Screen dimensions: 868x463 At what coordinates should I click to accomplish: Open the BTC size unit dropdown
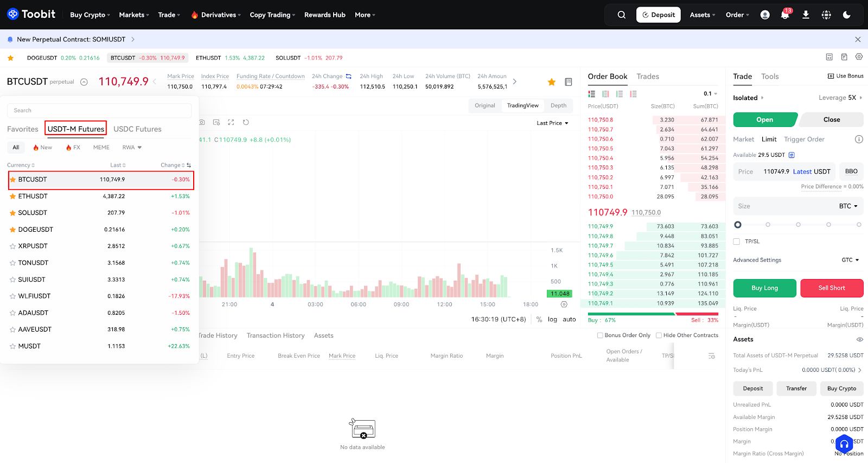coord(848,206)
